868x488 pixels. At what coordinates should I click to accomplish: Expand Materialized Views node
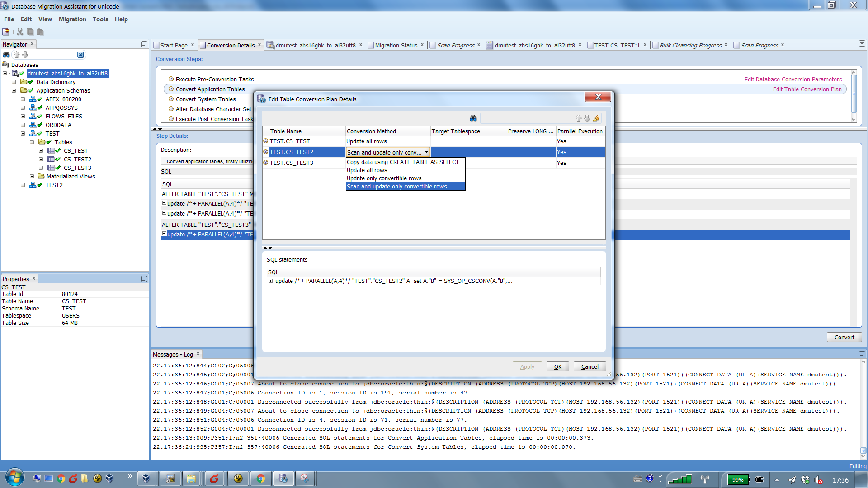coord(32,176)
